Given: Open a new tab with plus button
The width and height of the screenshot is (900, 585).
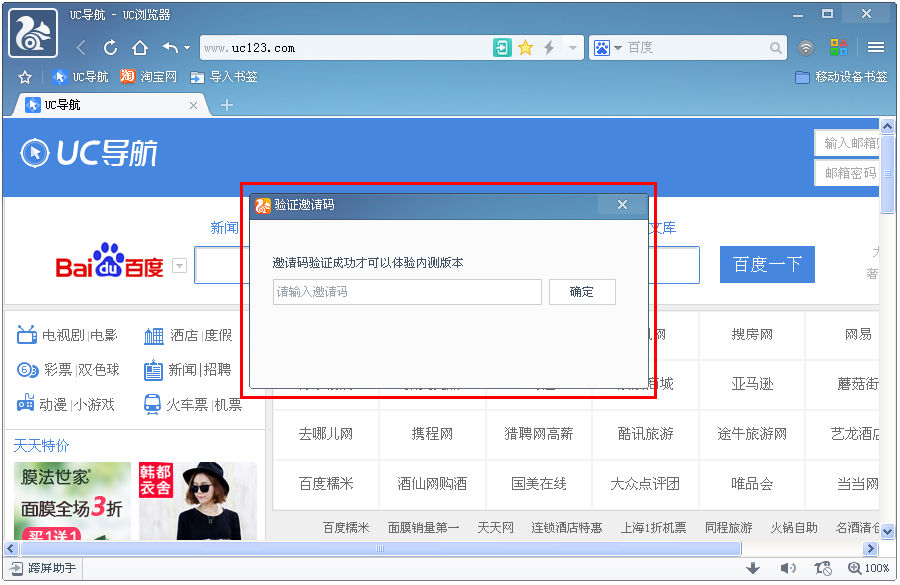Looking at the screenshot, I should (x=227, y=105).
